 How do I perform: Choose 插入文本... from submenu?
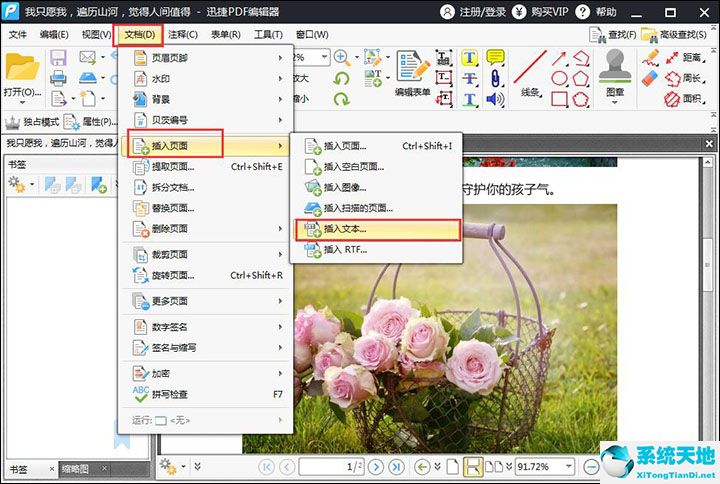377,229
